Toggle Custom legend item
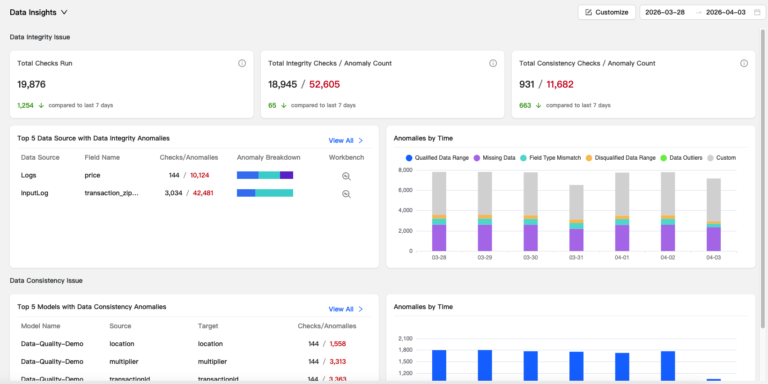This screenshot has height=384, width=768. point(721,158)
